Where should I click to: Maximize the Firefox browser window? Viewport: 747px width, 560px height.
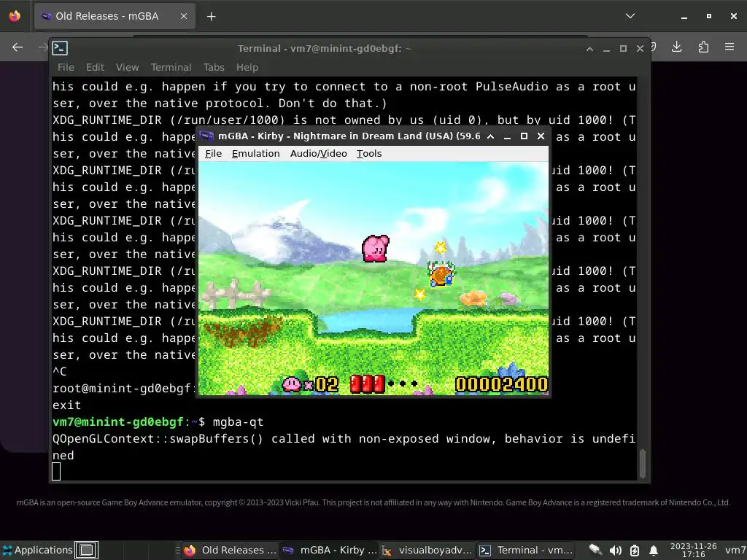pyautogui.click(x=709, y=16)
